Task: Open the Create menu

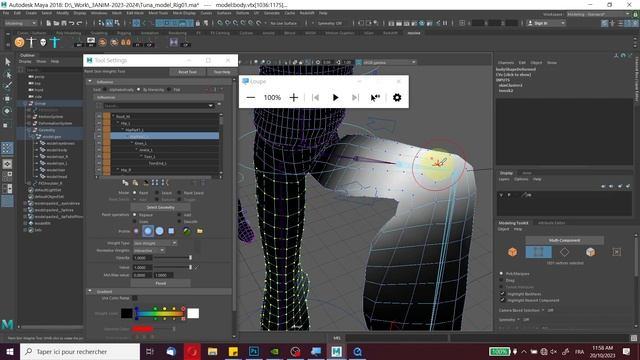Action: pos(31,13)
